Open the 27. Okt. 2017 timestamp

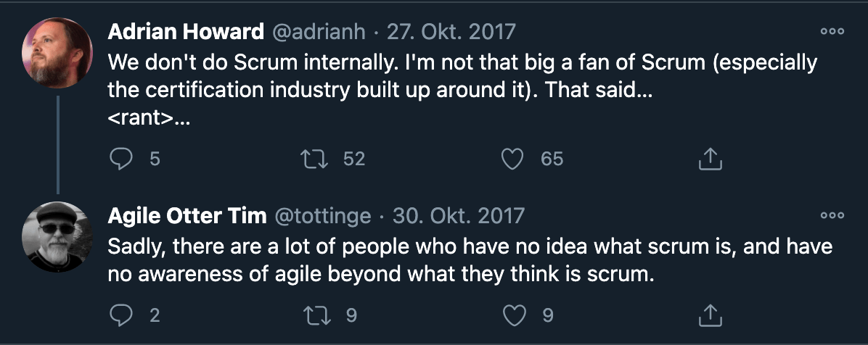tap(451, 32)
